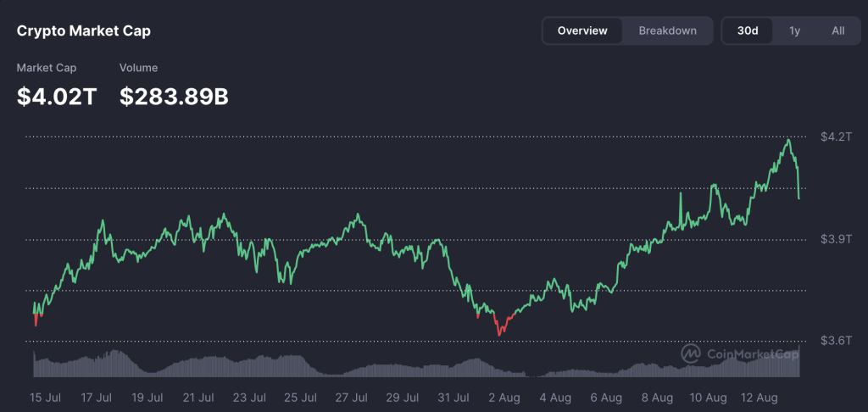This screenshot has height=412, width=868.
Task: Click the $3.6T axis label
Action: (835, 341)
